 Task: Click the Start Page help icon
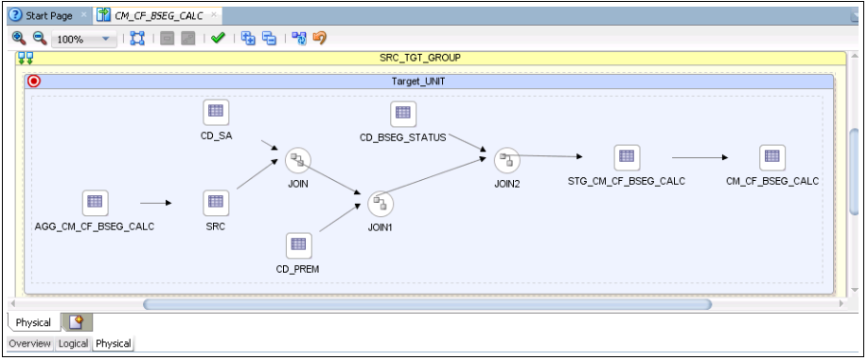(16, 15)
